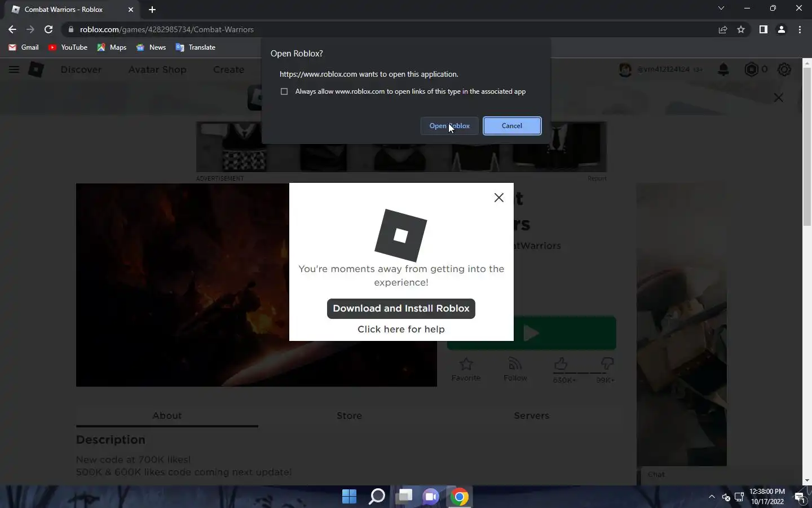
Task: Open Create in Roblox navigation
Action: (x=228, y=69)
